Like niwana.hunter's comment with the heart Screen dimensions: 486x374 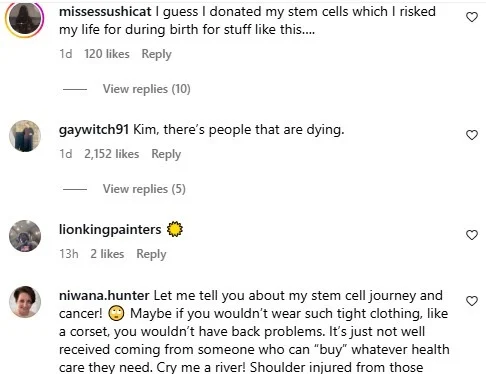pyautogui.click(x=472, y=301)
